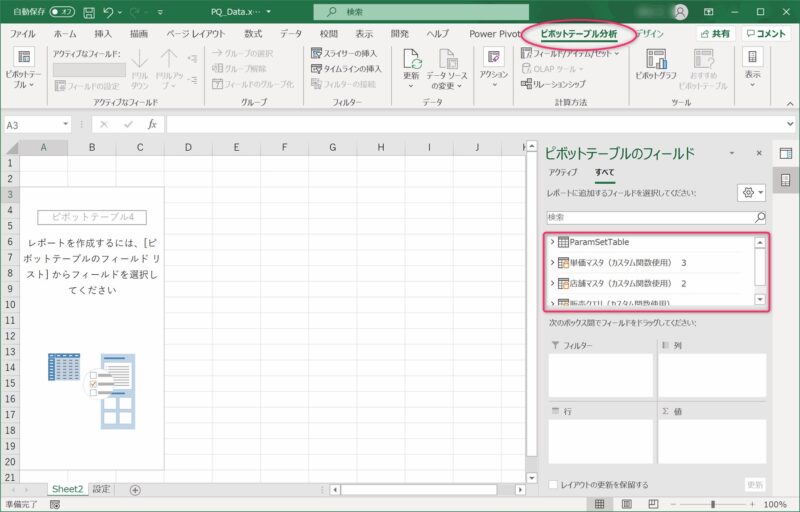The width and height of the screenshot is (800, 512).
Task: Open the PivotChart (ピボットグラフ) tool
Action: tap(655, 66)
